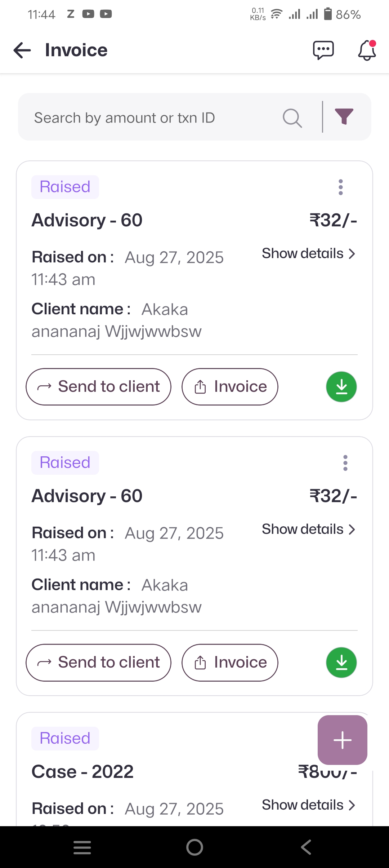The height and width of the screenshot is (868, 389).
Task: Open three-dot menu on second invoice card
Action: [x=345, y=463]
